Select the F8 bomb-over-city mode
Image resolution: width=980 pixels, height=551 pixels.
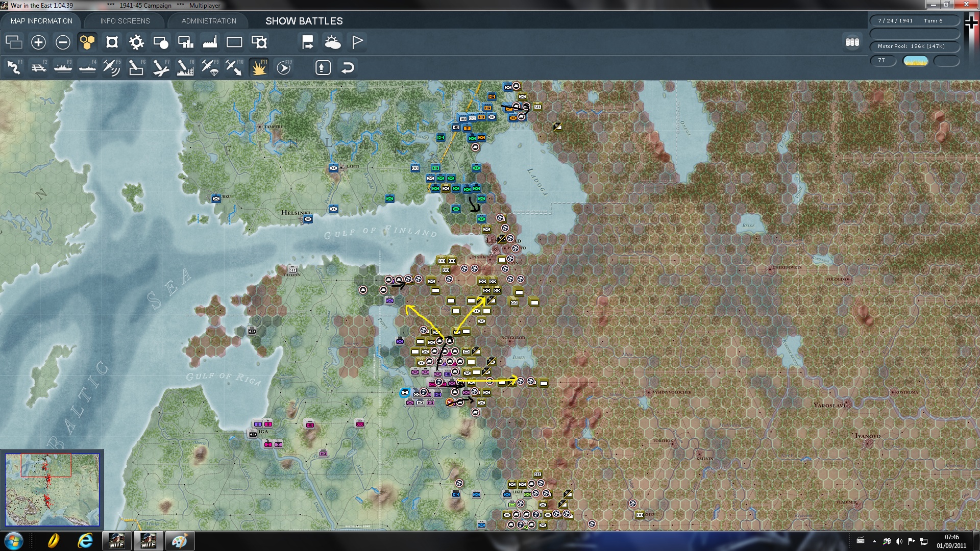[185, 67]
